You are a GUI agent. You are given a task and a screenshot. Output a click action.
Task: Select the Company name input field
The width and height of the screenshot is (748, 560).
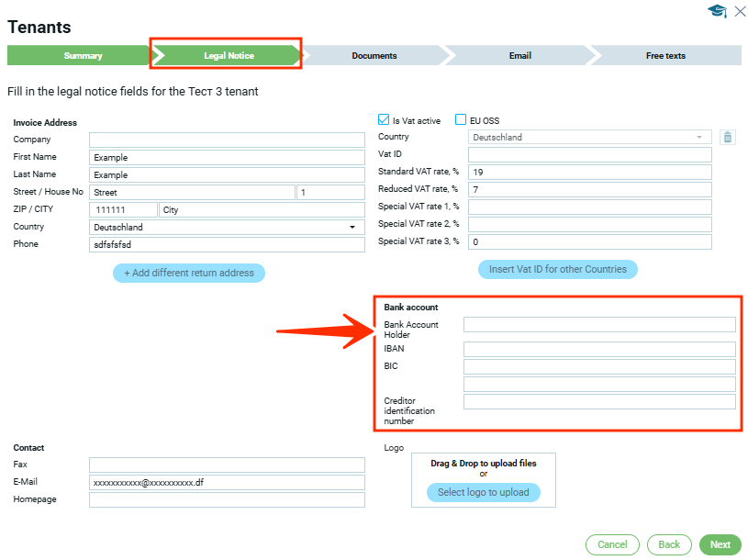tap(227, 140)
